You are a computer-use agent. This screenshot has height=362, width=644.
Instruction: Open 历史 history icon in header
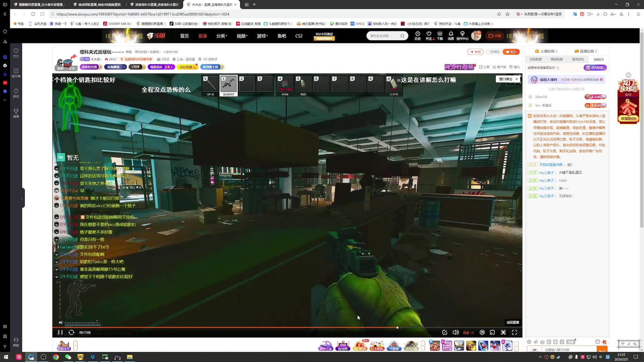418,36
